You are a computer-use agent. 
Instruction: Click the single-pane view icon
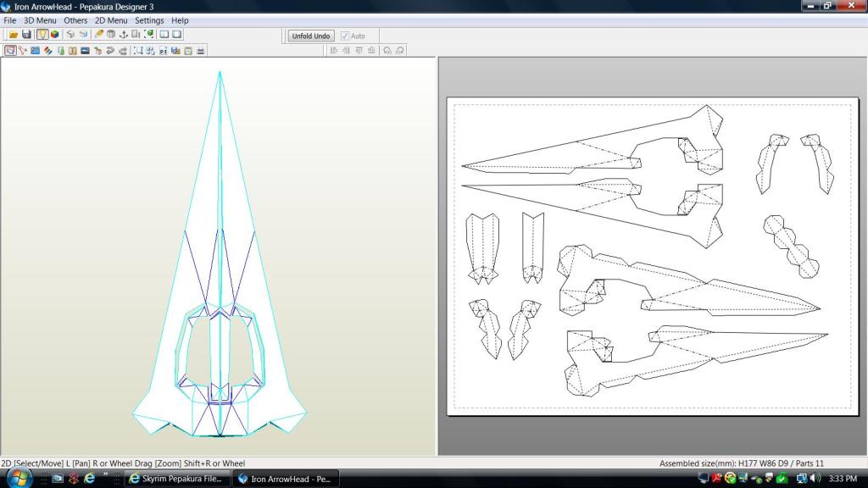pos(176,34)
